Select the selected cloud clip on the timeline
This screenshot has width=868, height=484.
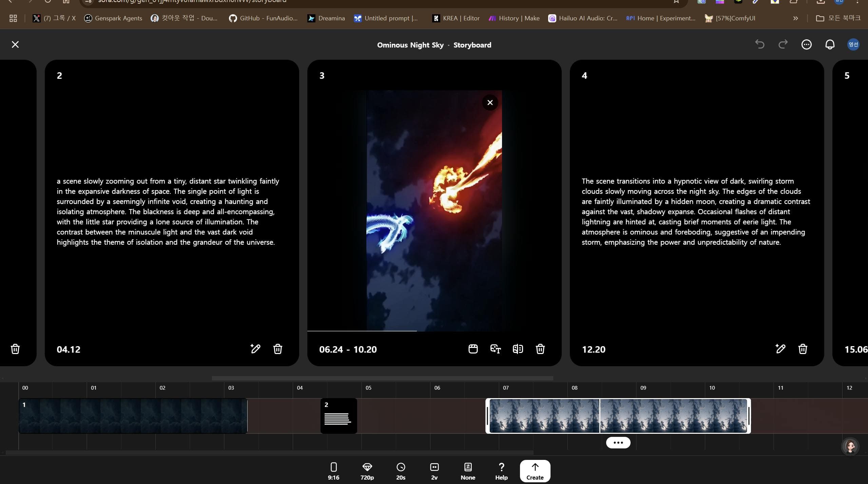(x=618, y=416)
